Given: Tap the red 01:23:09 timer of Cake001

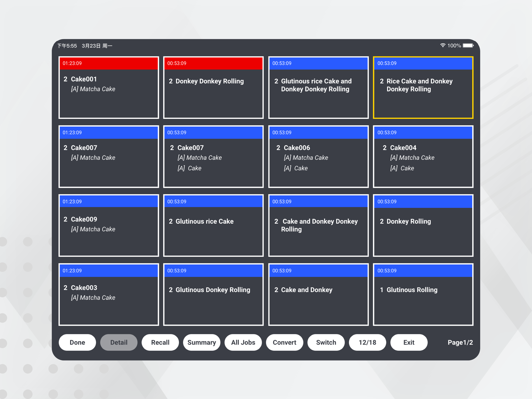Looking at the screenshot, I should (72, 63).
